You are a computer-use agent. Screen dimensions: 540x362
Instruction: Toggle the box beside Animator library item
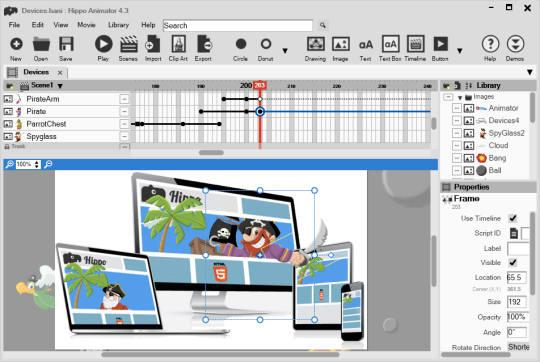457,108
